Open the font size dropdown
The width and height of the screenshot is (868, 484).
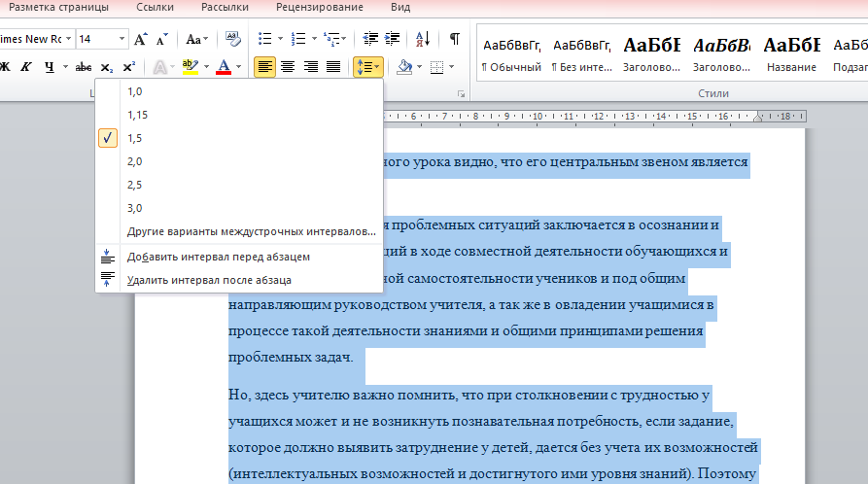[x=122, y=40]
